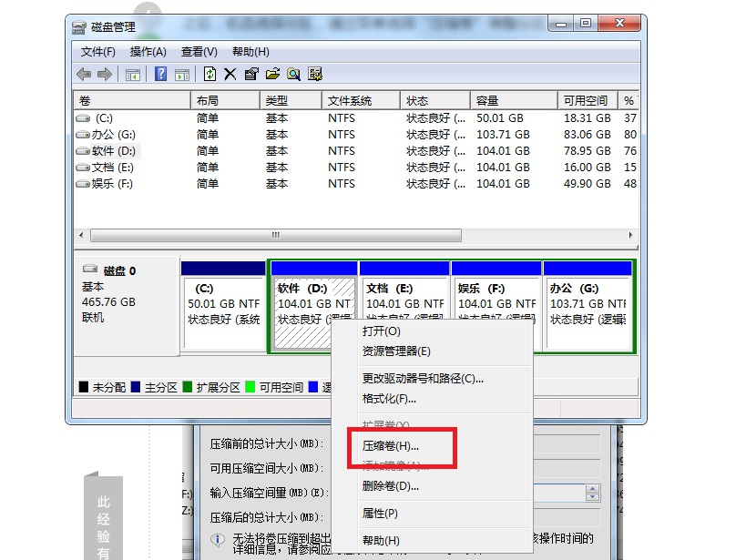Select 压缩卷(H) from the context menu
The height and width of the screenshot is (560, 736).
[387, 446]
